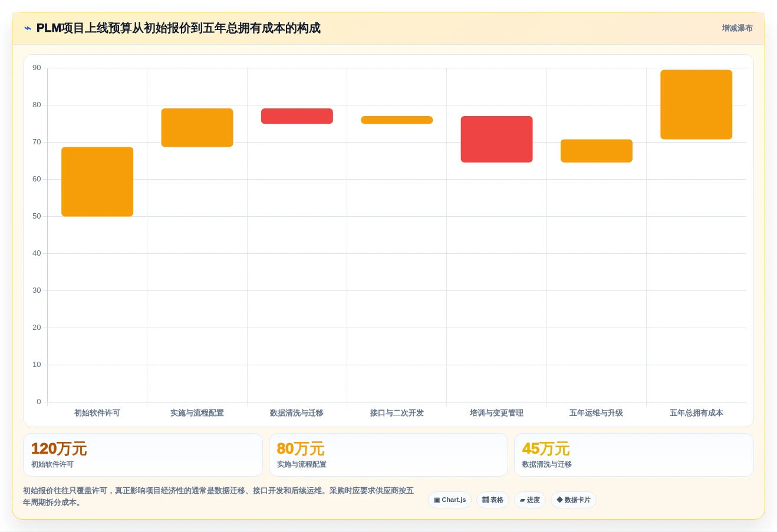
Task: Select the 实施与流程配置 orange bar
Action: tap(197, 127)
